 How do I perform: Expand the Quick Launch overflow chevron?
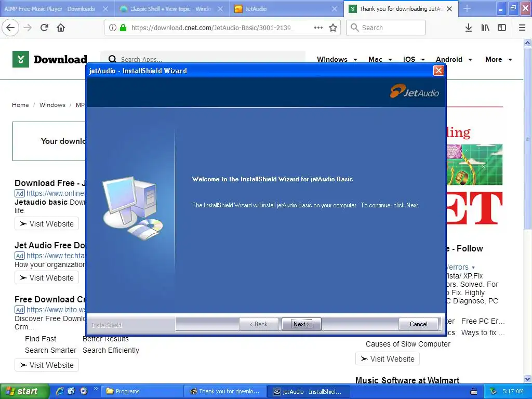click(x=96, y=389)
